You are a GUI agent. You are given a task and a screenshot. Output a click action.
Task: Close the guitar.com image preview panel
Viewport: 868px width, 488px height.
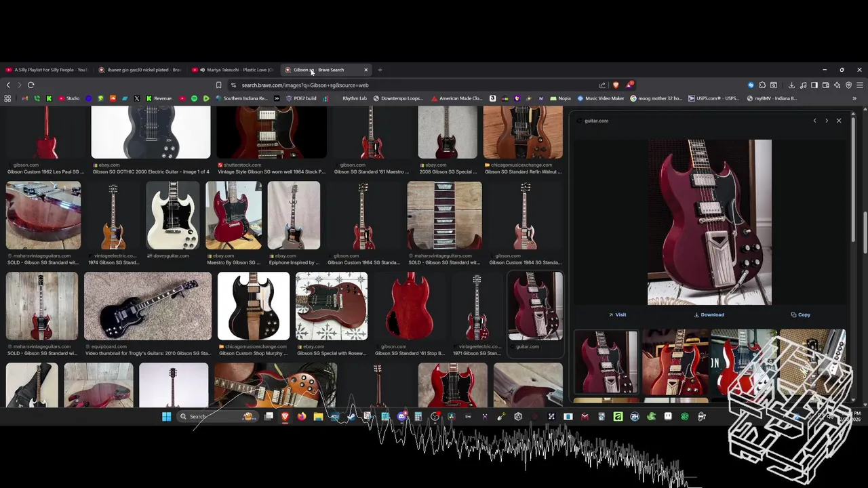839,121
